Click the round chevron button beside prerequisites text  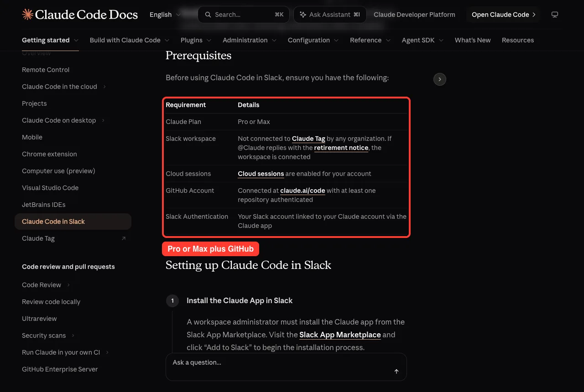pyautogui.click(x=439, y=79)
